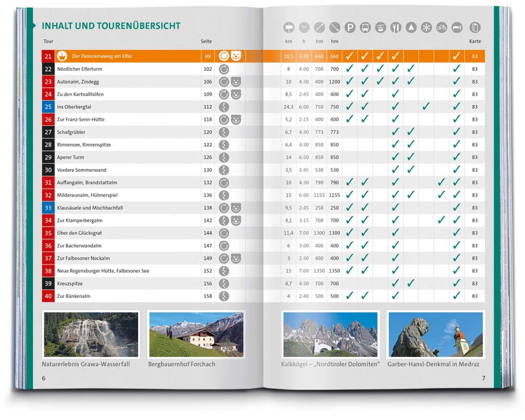Screen dimensions: 525x420
Task: Select the cable car icon
Action: tap(381, 28)
